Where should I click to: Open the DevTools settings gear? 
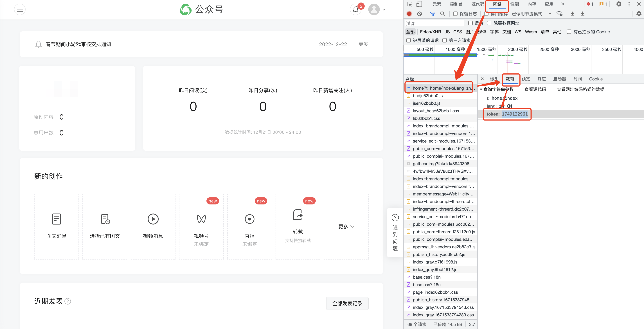618,4
